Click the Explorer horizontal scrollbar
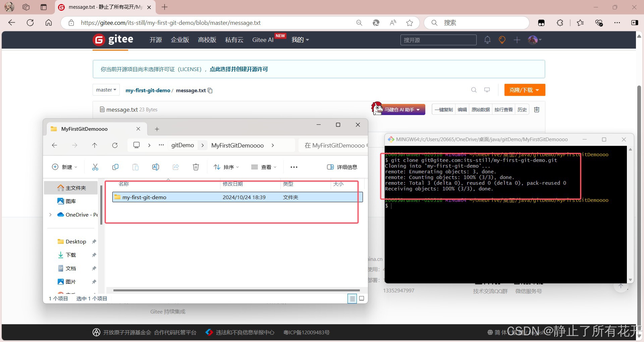Screen dimensions: 644x342 236,290
